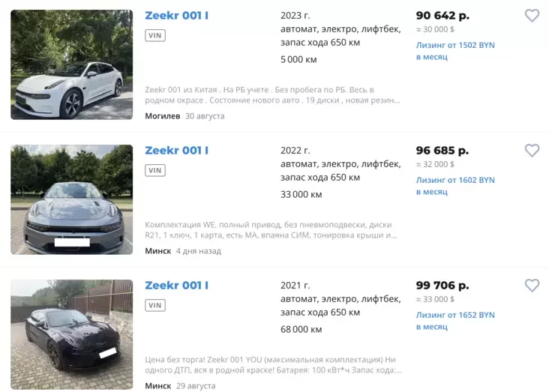This screenshot has height=392, width=549.
Task: Click leasing offer from 1502 BYN monthly
Action: click(455, 51)
